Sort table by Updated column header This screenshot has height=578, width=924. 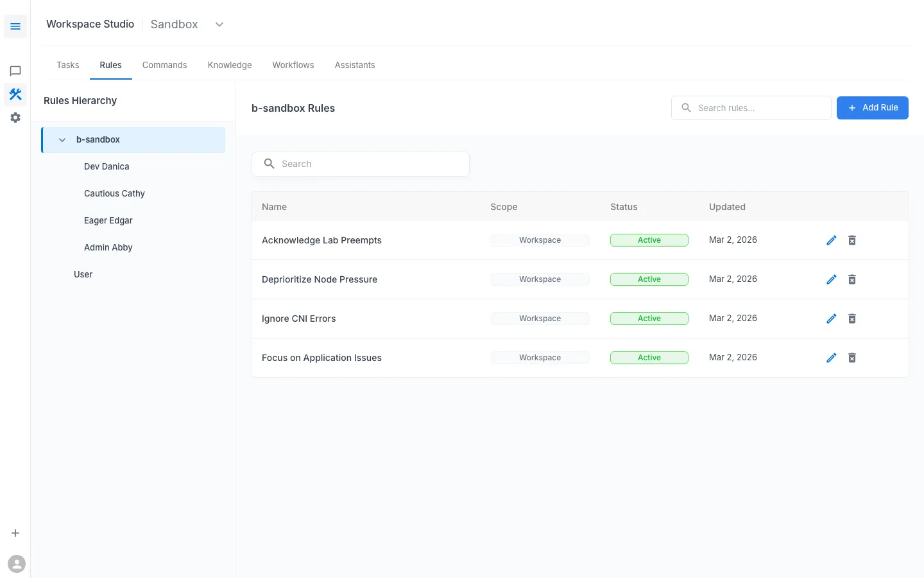pos(727,207)
